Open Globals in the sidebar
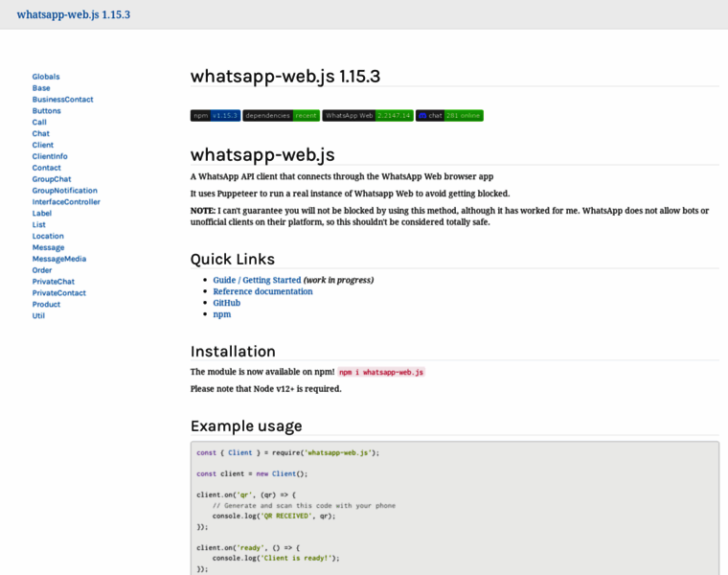The height and width of the screenshot is (575, 728). click(x=46, y=77)
